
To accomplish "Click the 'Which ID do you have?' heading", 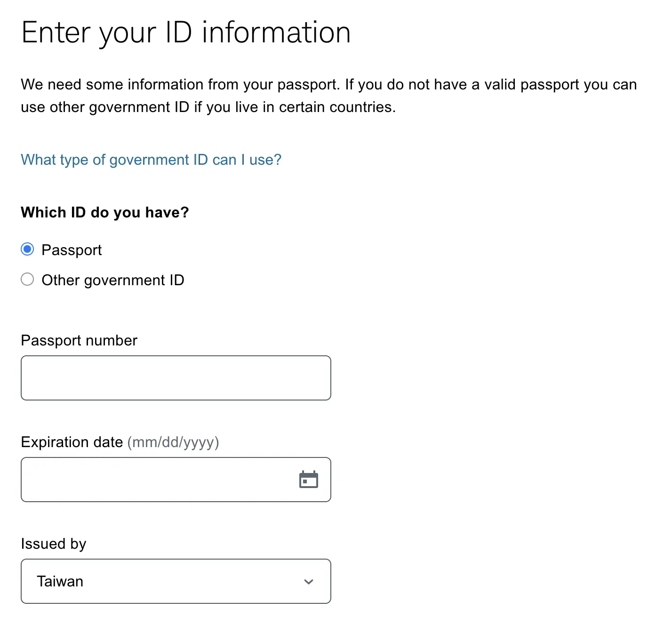I will tap(105, 212).
